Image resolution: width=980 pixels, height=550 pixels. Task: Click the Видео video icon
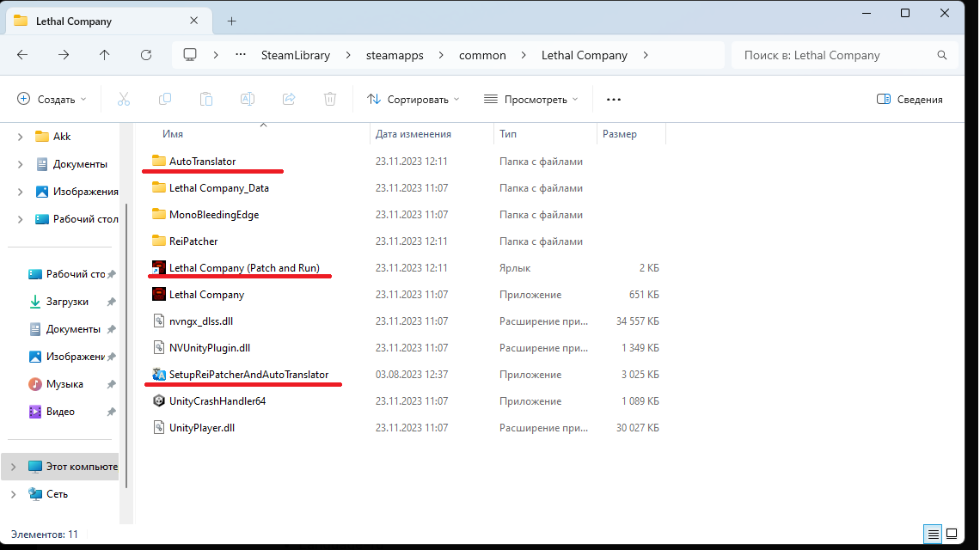click(x=35, y=412)
